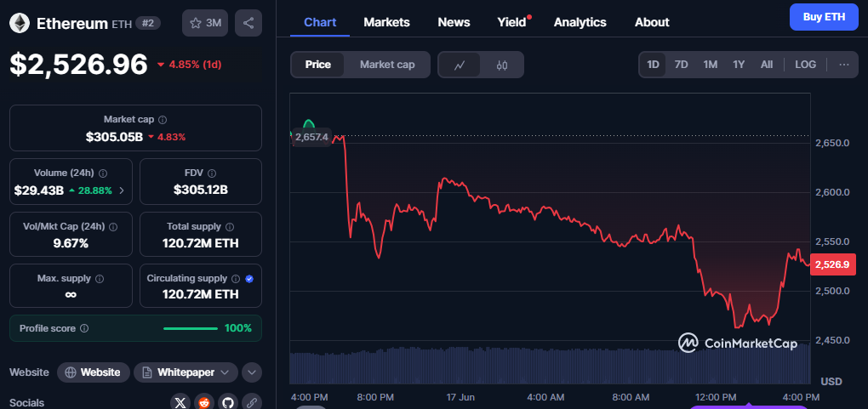Image resolution: width=868 pixels, height=409 pixels.
Task: Open the News tab
Action: pos(454,22)
